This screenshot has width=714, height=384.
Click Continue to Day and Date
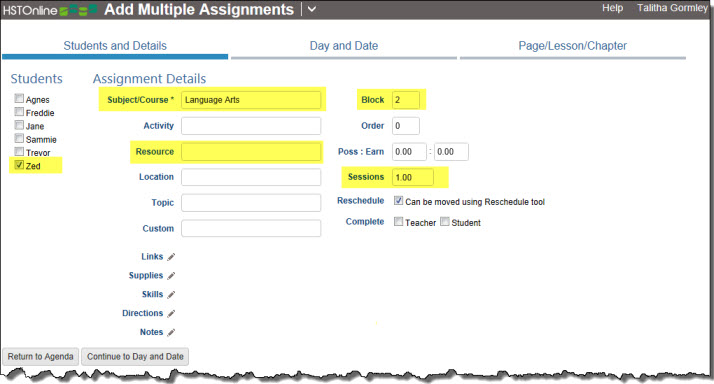[135, 357]
